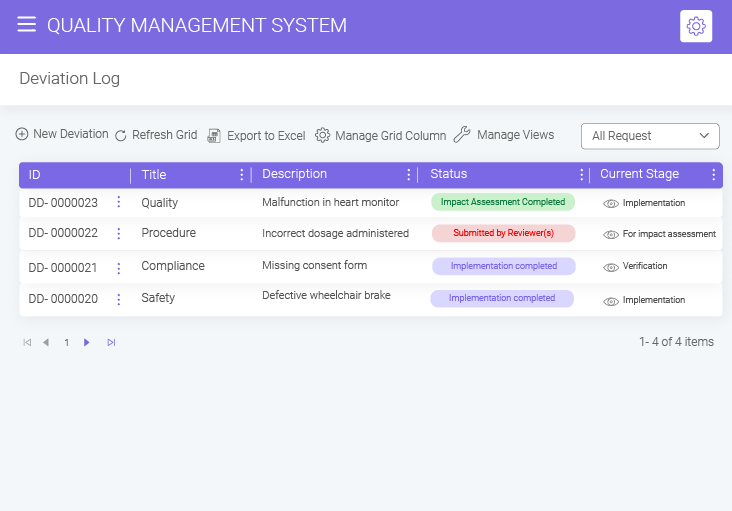The width and height of the screenshot is (732, 511).
Task: Go to the next page arrow
Action: coord(86,343)
